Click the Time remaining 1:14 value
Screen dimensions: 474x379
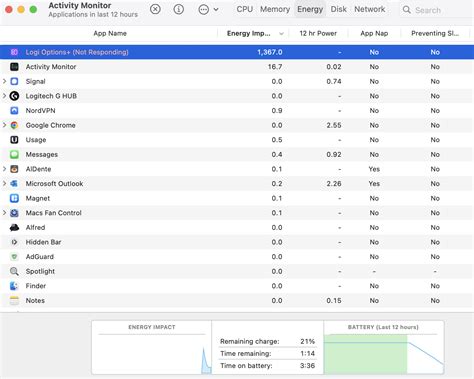(307, 353)
